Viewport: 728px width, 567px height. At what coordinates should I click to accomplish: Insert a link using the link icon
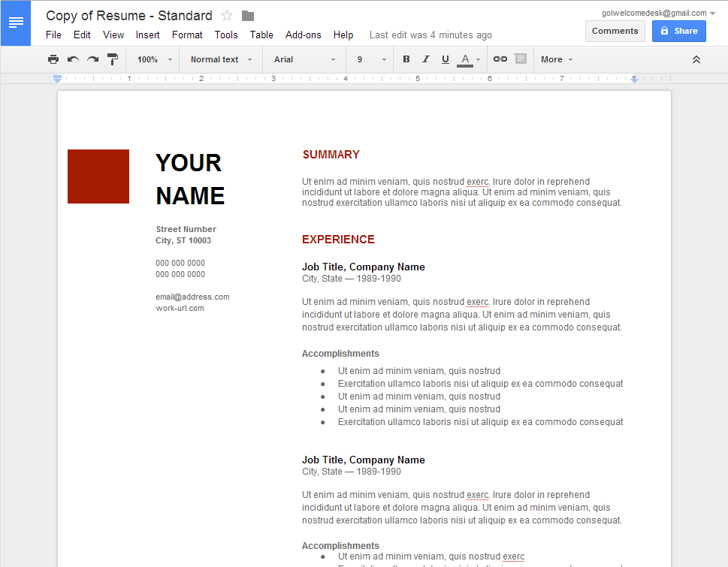[x=500, y=59]
